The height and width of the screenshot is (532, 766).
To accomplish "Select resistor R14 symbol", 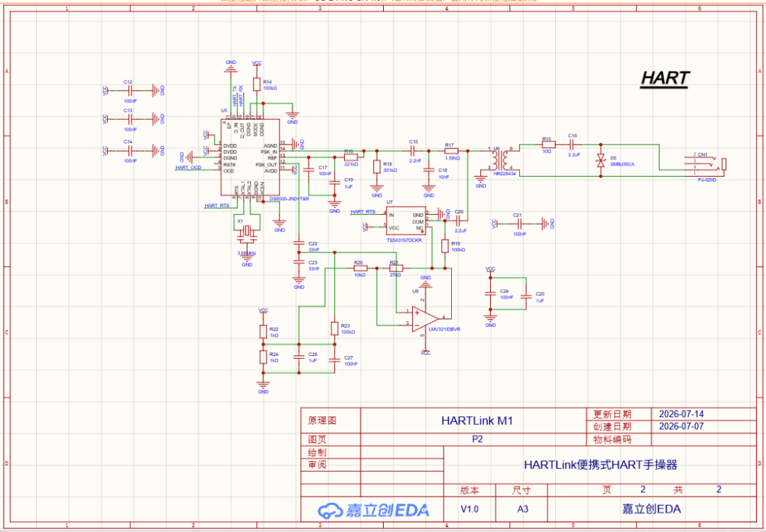I will [257, 84].
